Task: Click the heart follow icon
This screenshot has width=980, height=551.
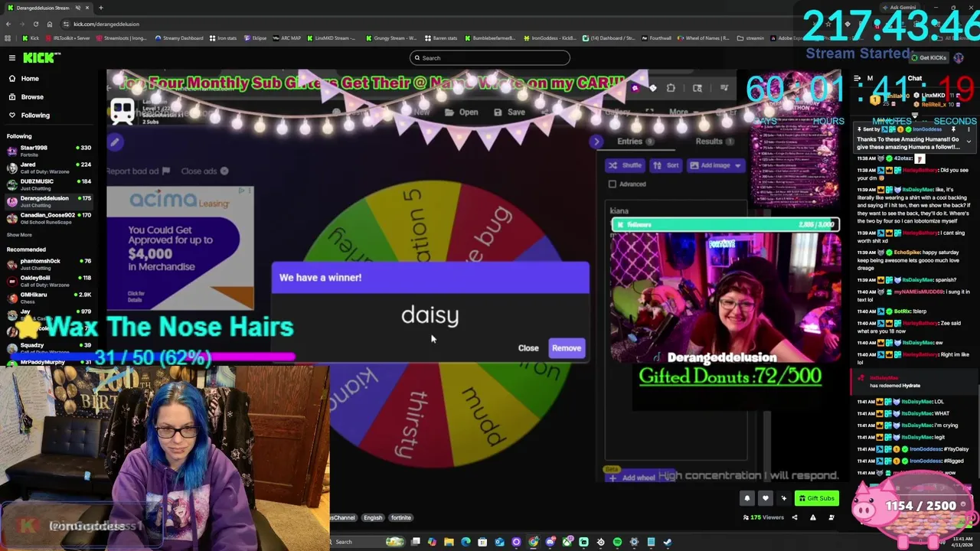Action: [x=765, y=498]
